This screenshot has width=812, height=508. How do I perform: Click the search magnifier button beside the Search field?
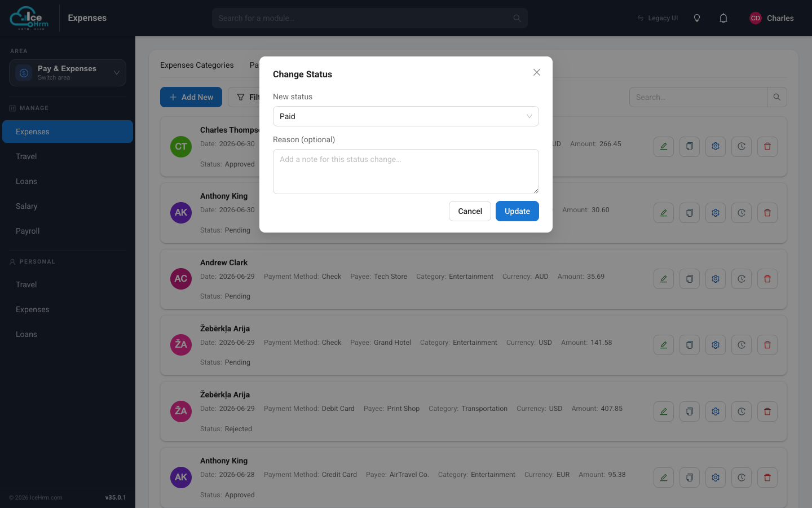[777, 97]
